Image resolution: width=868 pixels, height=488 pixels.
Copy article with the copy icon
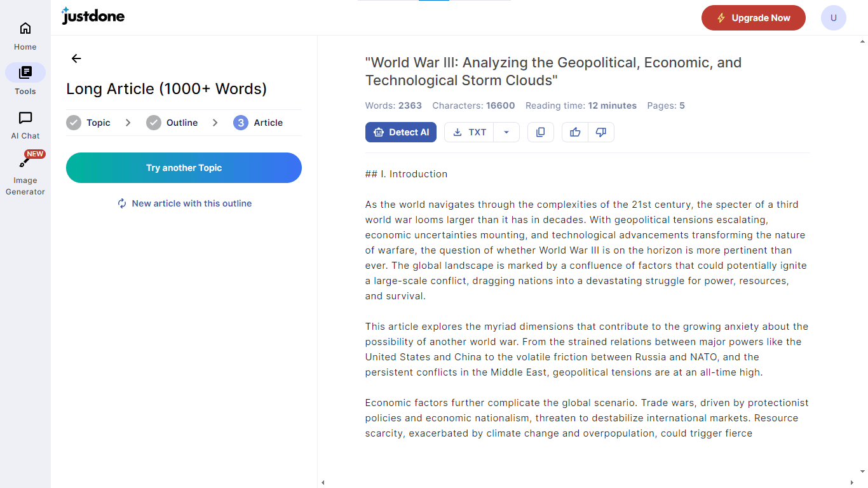click(x=541, y=132)
